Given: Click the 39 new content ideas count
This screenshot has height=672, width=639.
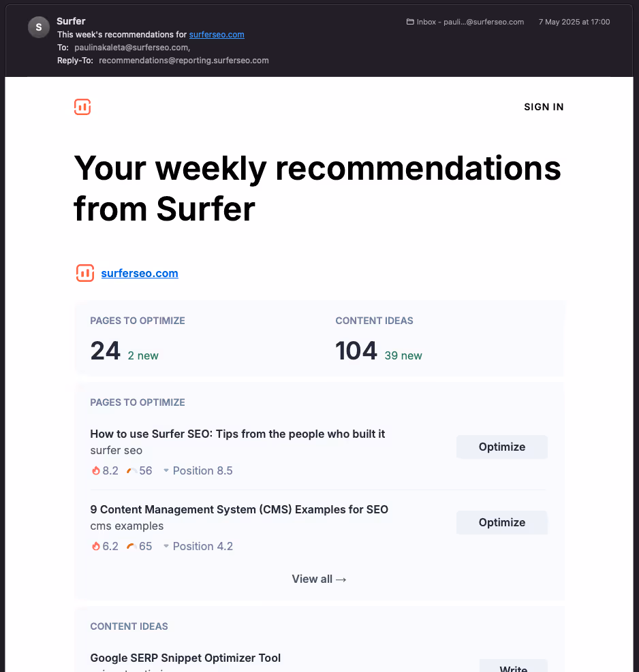Looking at the screenshot, I should pos(403,355).
